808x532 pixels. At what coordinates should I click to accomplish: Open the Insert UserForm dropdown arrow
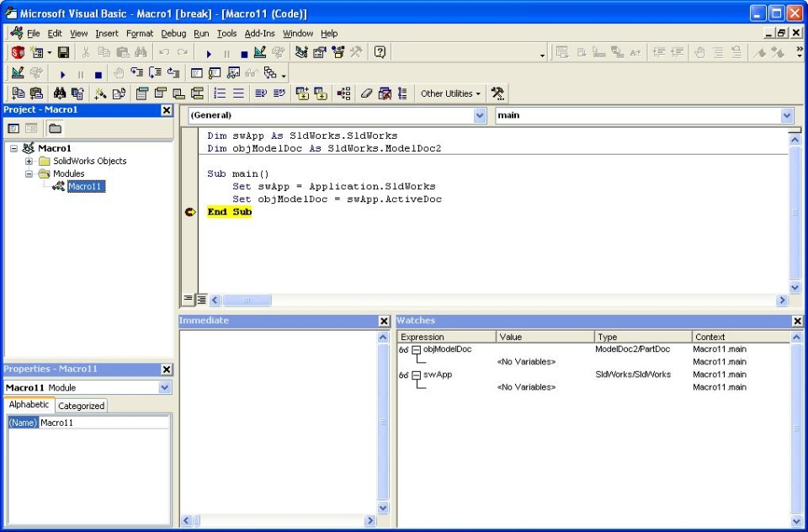(50, 52)
